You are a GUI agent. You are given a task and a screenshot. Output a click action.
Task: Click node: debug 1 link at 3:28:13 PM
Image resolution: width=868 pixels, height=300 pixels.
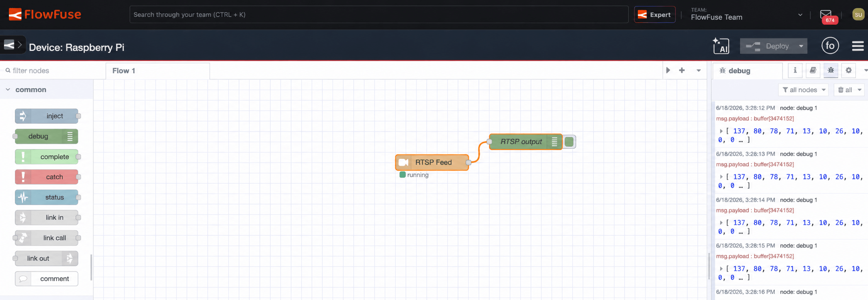[798, 154]
